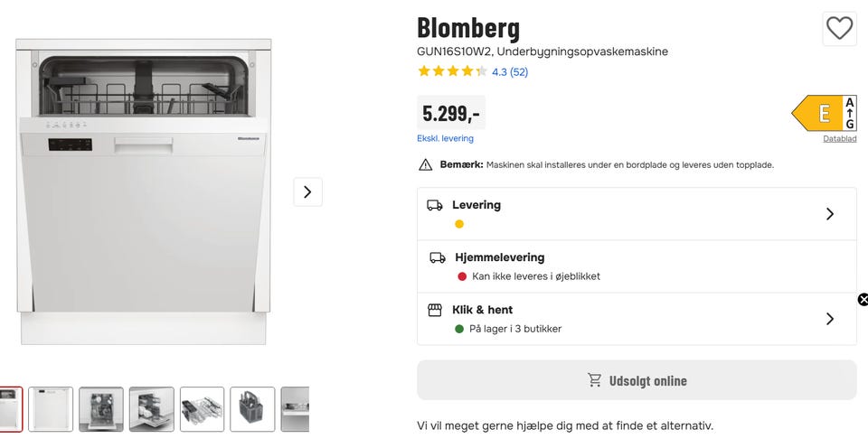Click the main dishwasher product image
Viewport: 868px width, 448px height.
[144, 191]
